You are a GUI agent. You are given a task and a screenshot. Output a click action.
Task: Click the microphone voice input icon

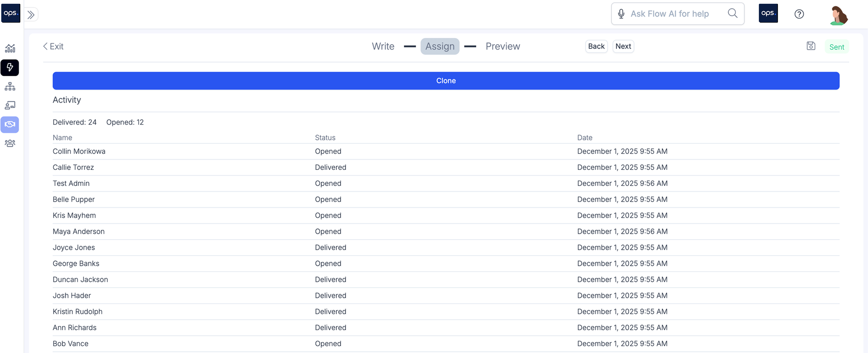point(621,14)
